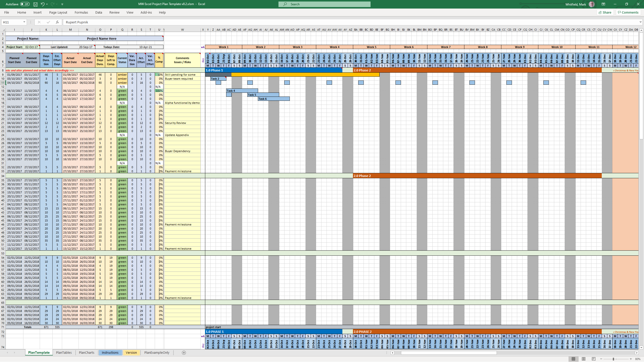Screen dimensions: 644x362
Task: Click the Ribbon Display Options icon
Action: point(603,4)
